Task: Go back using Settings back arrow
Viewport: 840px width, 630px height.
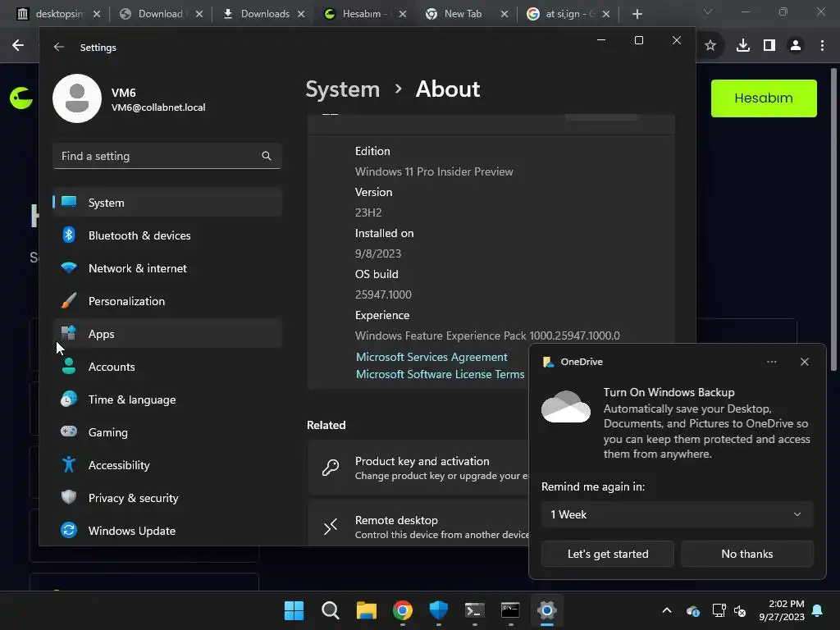Action: (x=59, y=47)
